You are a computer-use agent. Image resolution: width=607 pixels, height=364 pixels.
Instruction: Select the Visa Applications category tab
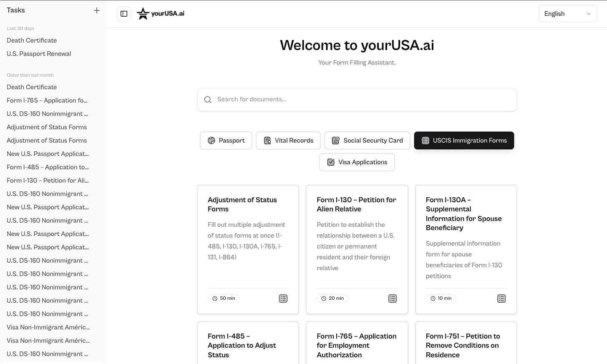point(357,162)
